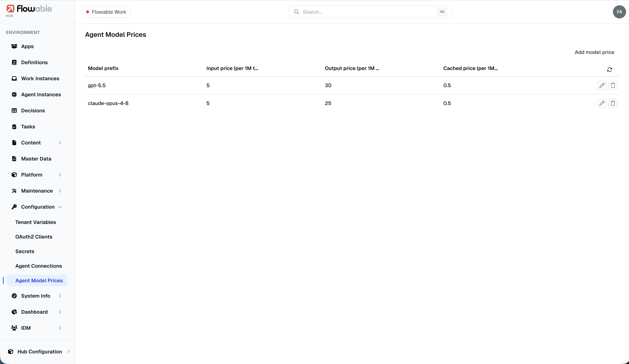Click the Agent Instances chip icon
629x364 pixels.
pos(14,94)
